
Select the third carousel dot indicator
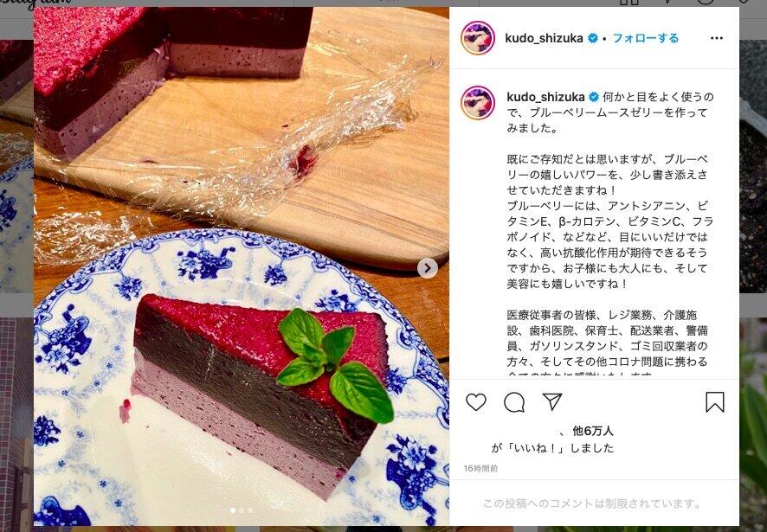tap(250, 510)
